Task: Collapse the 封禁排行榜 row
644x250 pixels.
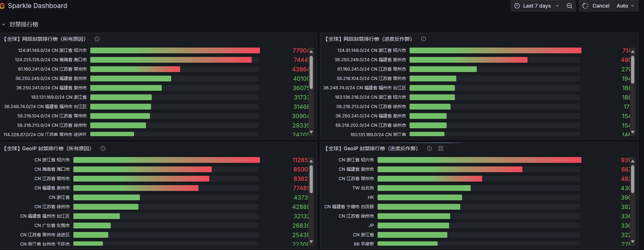Action: 4,24
